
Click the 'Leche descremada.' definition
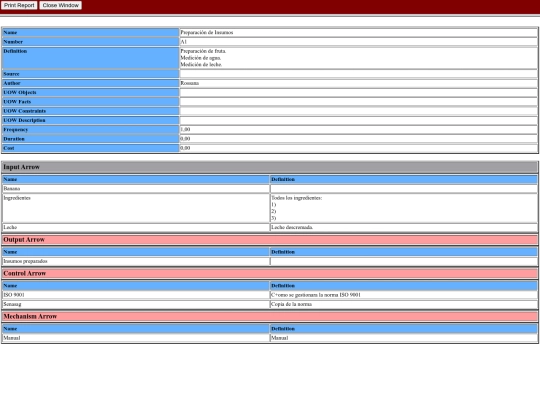pyautogui.click(x=292, y=227)
